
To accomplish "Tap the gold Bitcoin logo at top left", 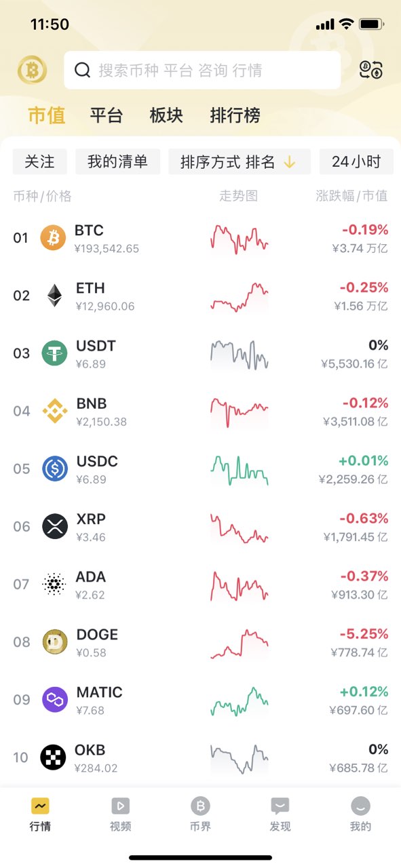I will 32,70.
